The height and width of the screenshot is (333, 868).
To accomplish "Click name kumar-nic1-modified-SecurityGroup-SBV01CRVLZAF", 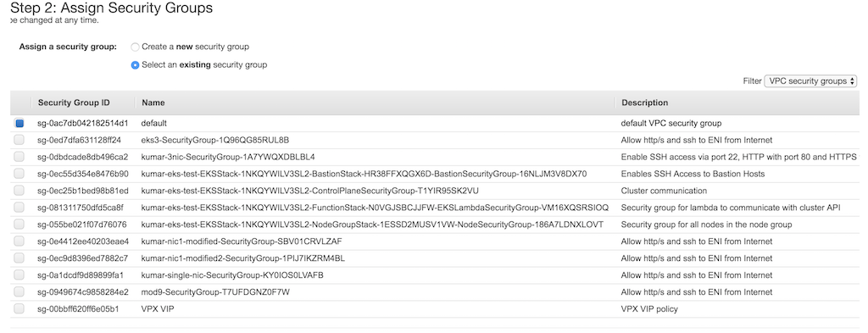I will click(242, 241).
